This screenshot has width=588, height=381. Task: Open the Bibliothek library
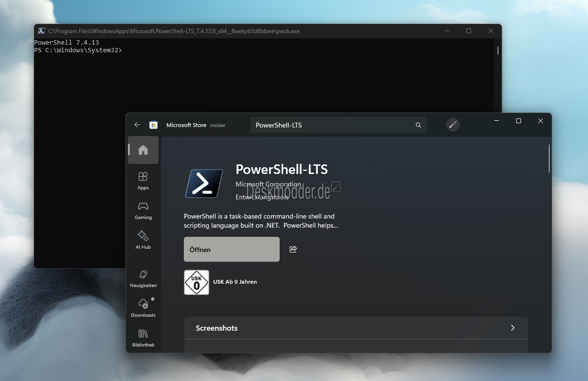point(143,338)
